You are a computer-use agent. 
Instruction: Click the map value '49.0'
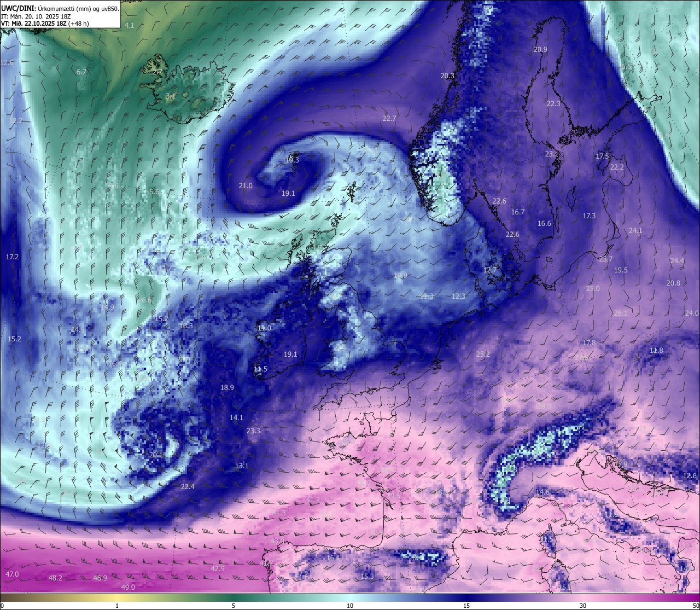tap(128, 587)
